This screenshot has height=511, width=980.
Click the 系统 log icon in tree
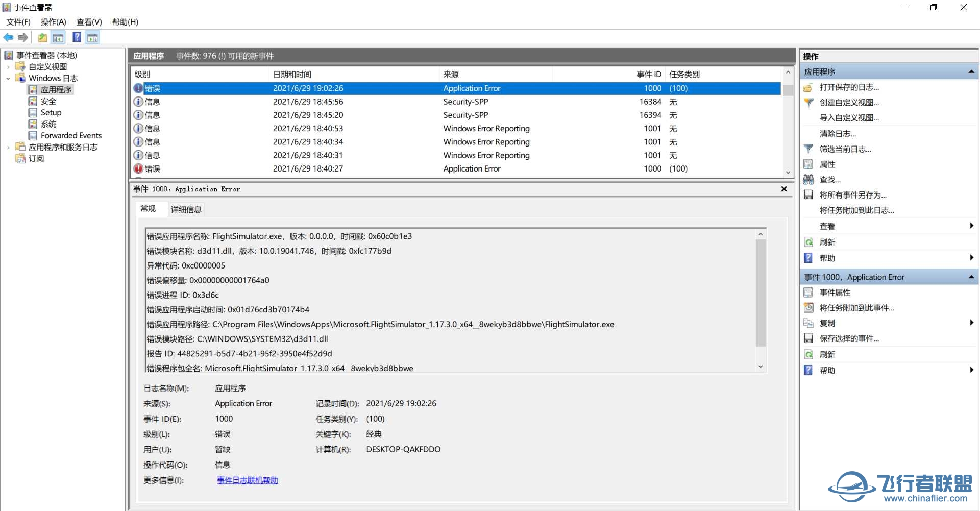tap(33, 124)
